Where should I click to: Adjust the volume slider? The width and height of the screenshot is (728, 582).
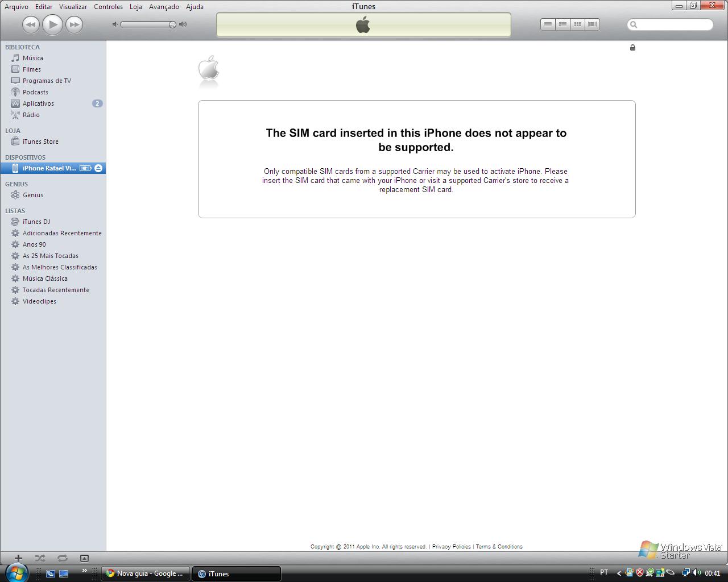(148, 24)
